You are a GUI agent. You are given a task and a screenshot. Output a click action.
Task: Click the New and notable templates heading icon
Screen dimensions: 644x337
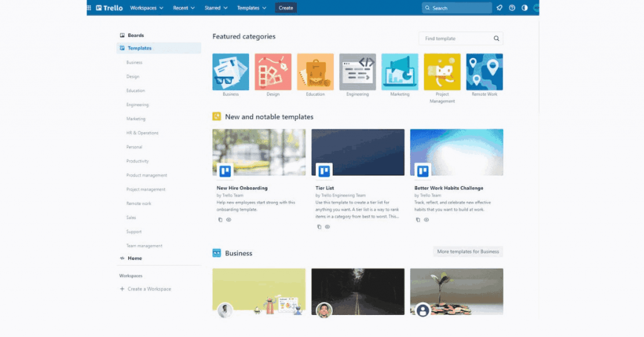(x=217, y=116)
